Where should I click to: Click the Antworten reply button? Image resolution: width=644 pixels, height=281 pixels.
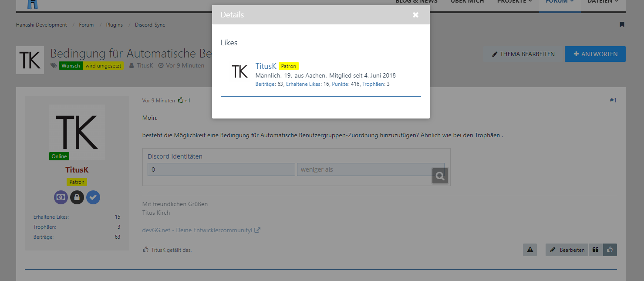[595, 54]
